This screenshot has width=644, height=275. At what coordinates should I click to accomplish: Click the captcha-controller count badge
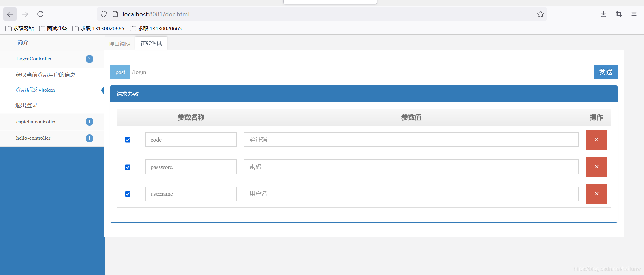pyautogui.click(x=89, y=122)
